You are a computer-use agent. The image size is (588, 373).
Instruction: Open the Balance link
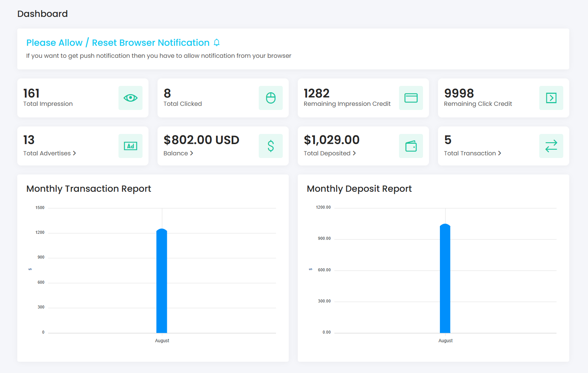pyautogui.click(x=175, y=153)
